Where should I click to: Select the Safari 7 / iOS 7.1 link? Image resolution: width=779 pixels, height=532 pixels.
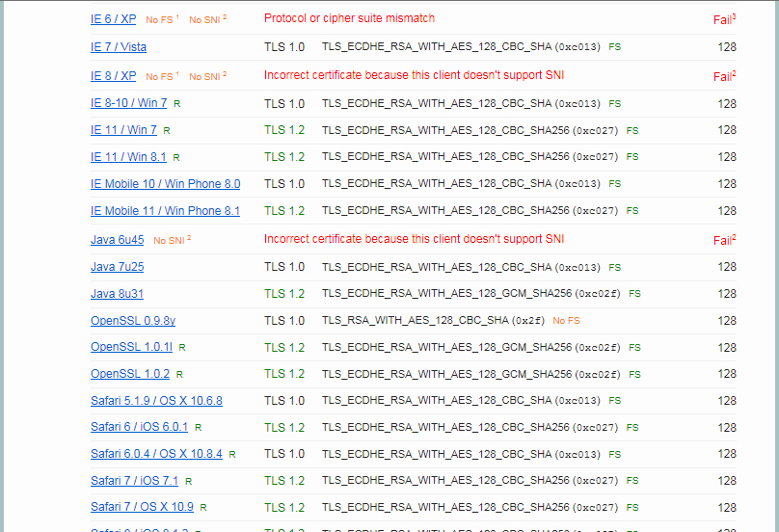pyautogui.click(x=134, y=481)
